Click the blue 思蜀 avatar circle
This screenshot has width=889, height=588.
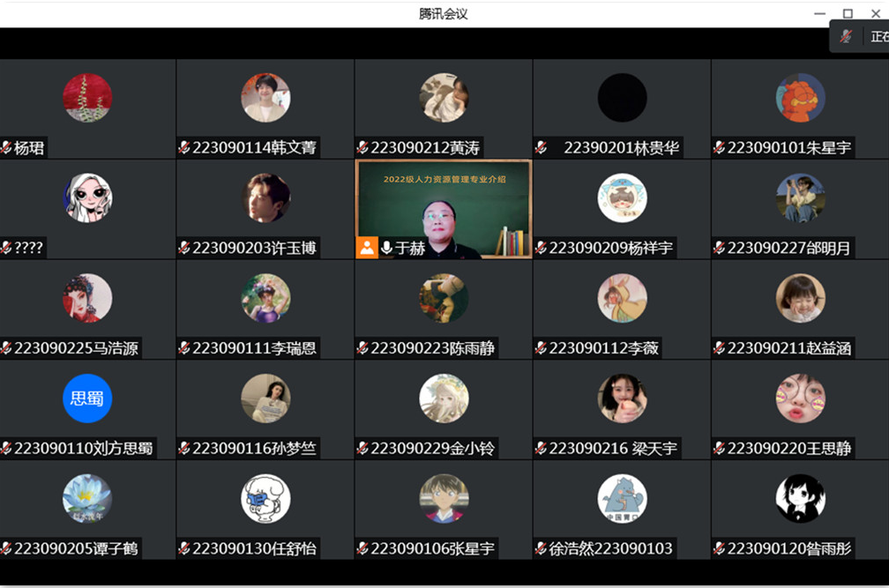coord(87,398)
